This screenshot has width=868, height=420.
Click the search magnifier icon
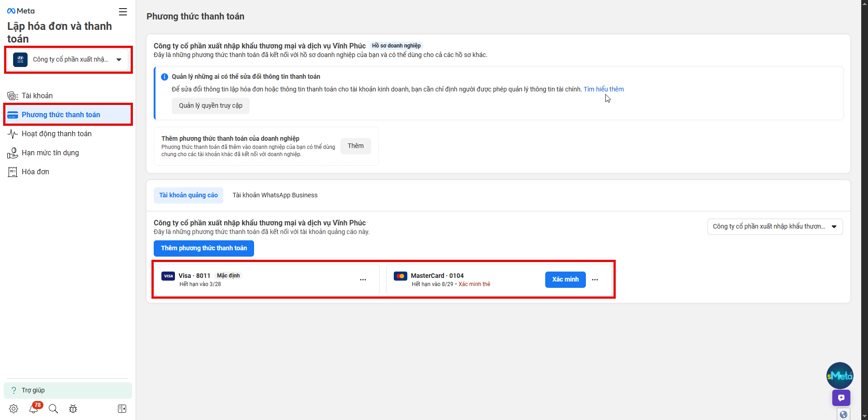tap(53, 409)
